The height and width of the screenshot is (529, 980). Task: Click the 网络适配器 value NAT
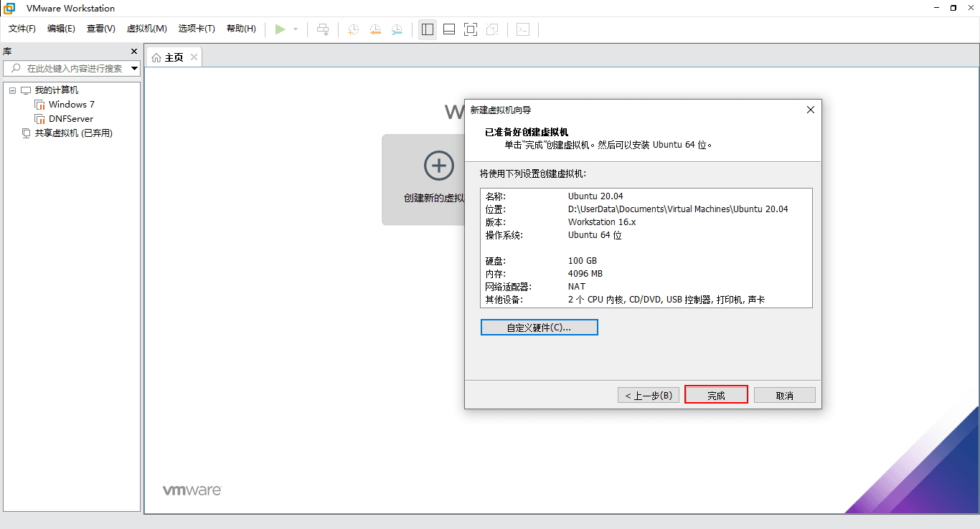(577, 286)
